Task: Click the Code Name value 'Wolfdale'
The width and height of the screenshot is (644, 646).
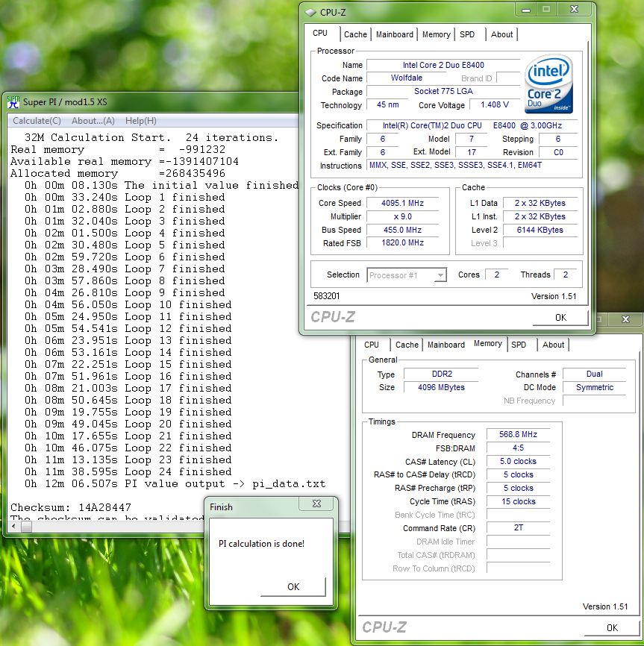Action: [406, 78]
